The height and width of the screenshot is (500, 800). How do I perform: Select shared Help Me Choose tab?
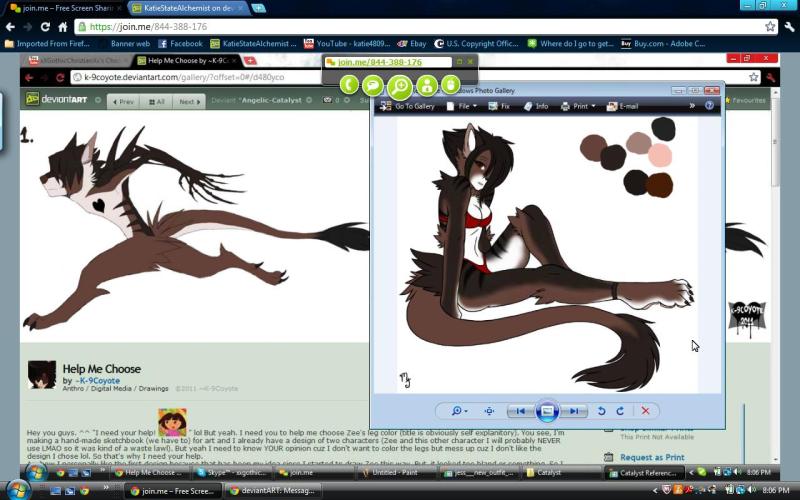click(187, 61)
